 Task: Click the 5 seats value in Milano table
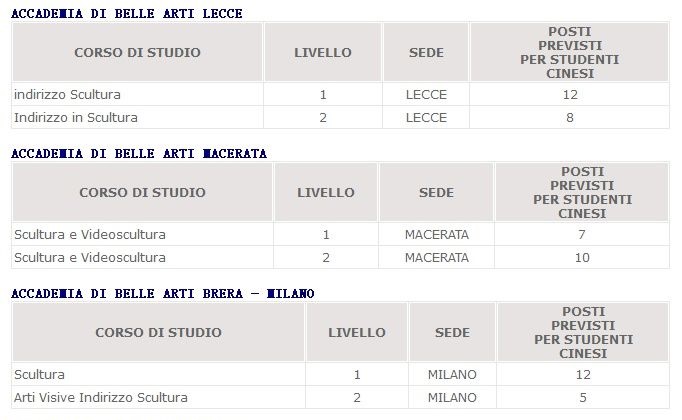[x=583, y=398]
